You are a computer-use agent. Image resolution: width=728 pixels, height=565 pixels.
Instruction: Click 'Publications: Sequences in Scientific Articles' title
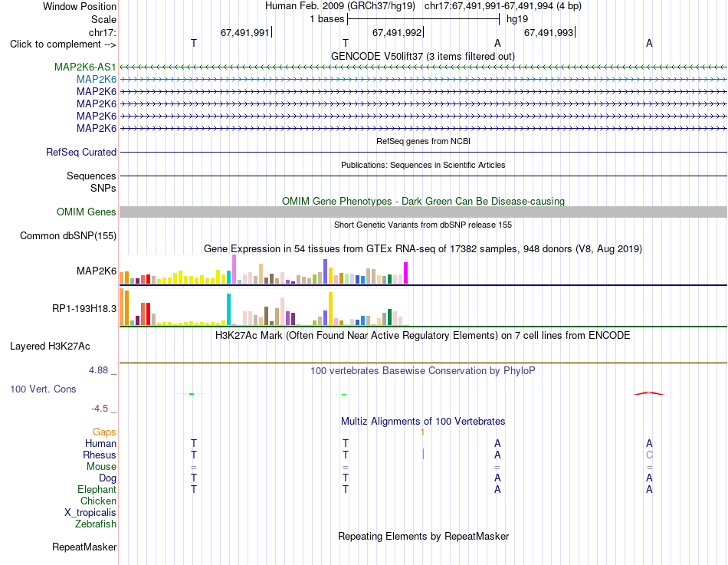pos(423,165)
